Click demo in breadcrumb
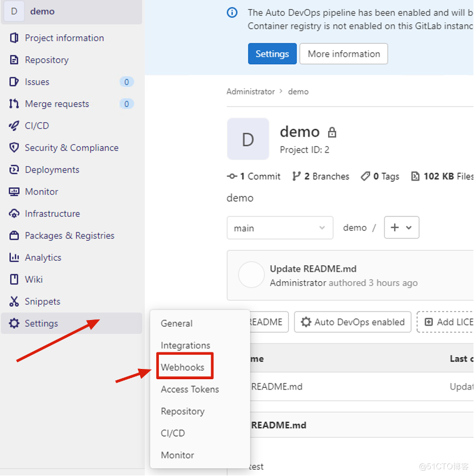474x476 pixels. [x=298, y=91]
